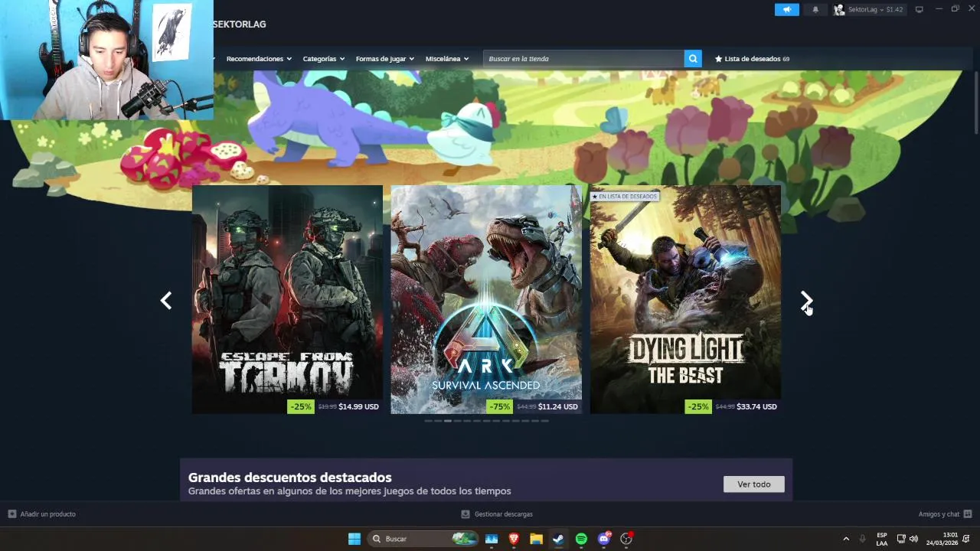This screenshot has height=551, width=980.
Task: Open the blue window app taskbar icon
Action: coord(492,539)
